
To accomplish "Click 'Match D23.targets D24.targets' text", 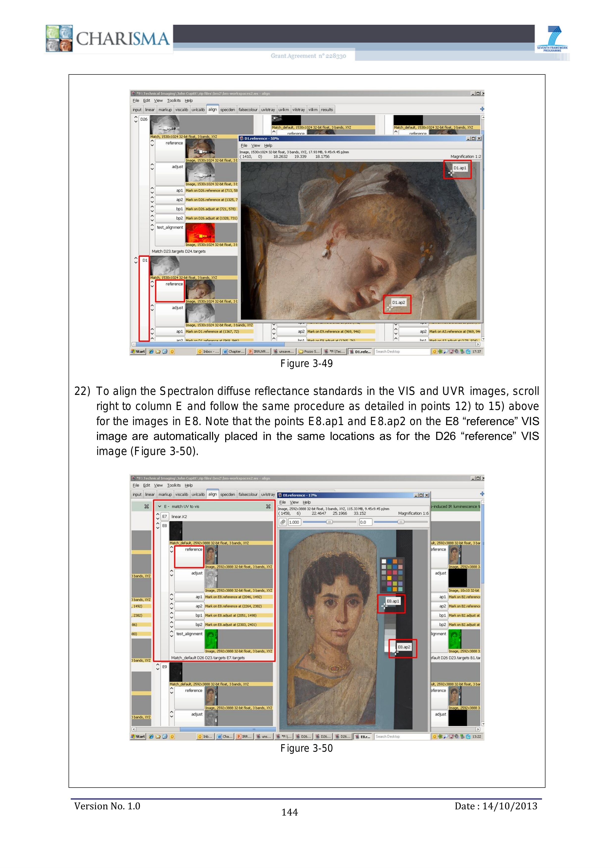I will [179, 251].
